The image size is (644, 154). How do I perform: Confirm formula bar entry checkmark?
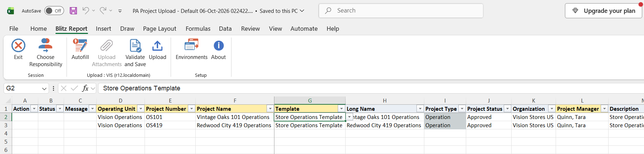pyautogui.click(x=74, y=88)
